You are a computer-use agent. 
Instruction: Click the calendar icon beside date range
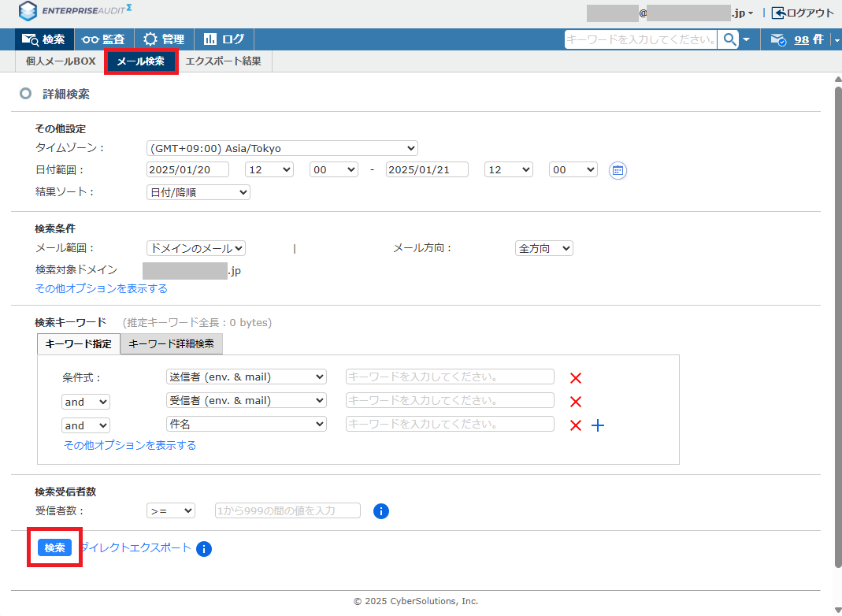click(618, 170)
